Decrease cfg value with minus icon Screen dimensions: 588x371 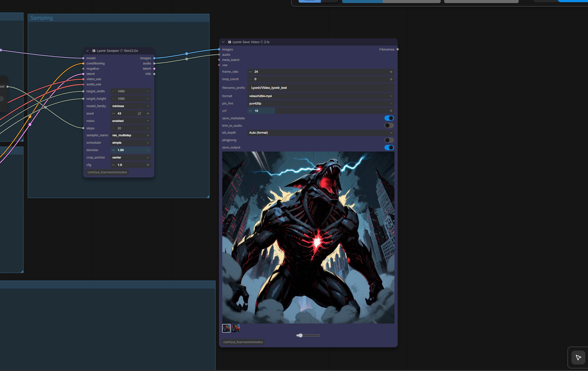tap(113, 165)
